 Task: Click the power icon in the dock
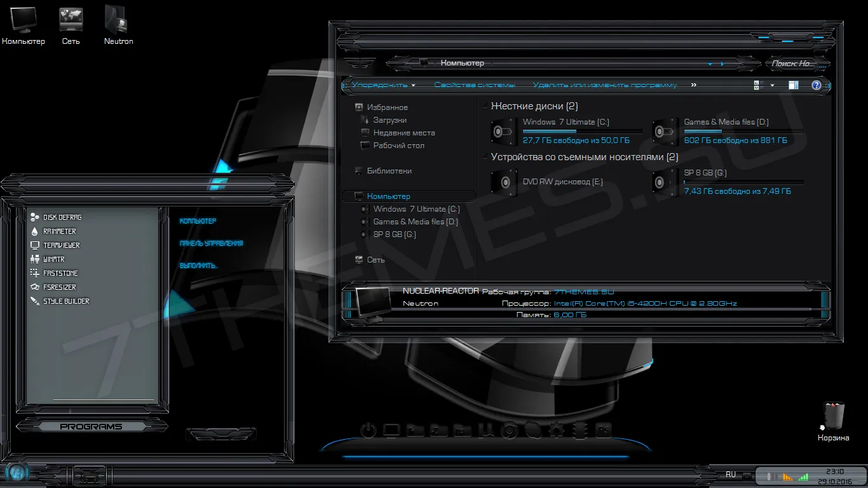[369, 431]
